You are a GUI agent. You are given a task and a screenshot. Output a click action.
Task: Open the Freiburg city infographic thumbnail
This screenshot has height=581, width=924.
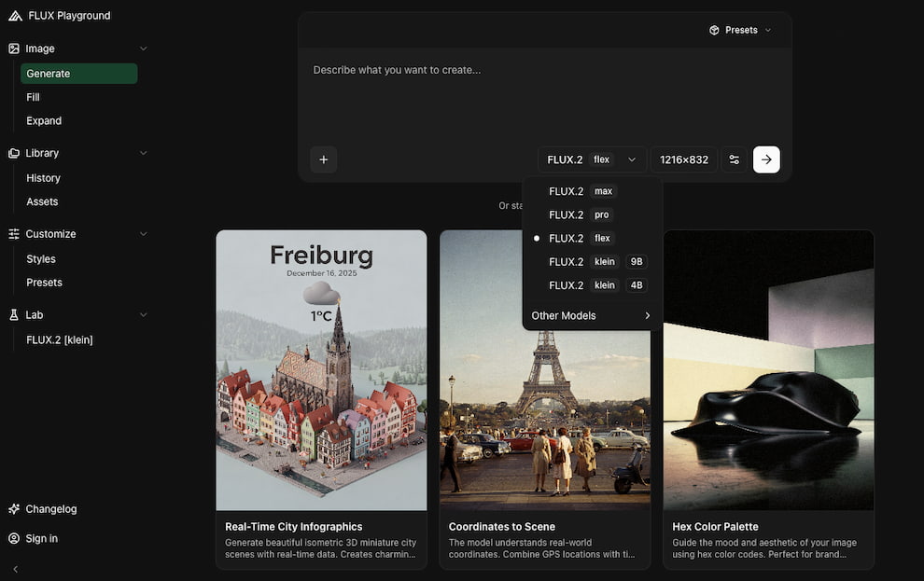pyautogui.click(x=321, y=370)
